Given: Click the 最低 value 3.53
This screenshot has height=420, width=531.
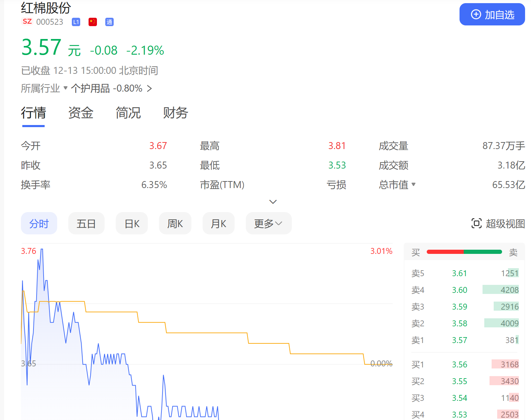Looking at the screenshot, I should point(337,165).
